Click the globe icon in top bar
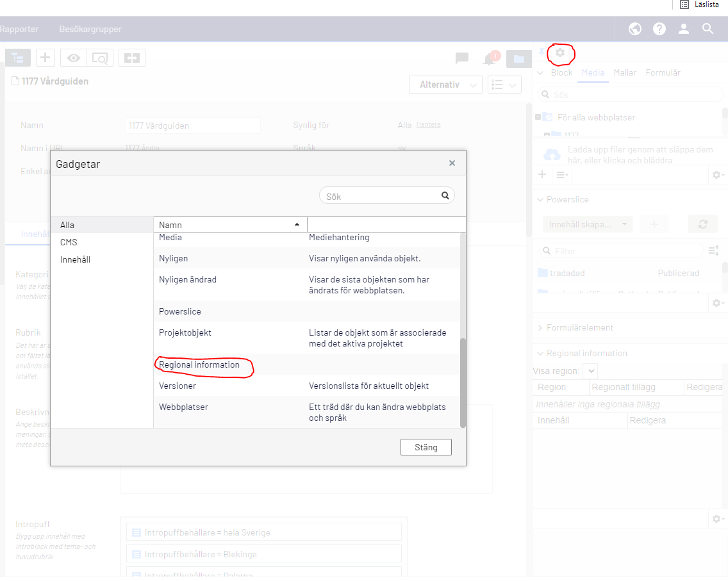728x581 pixels. [x=635, y=29]
